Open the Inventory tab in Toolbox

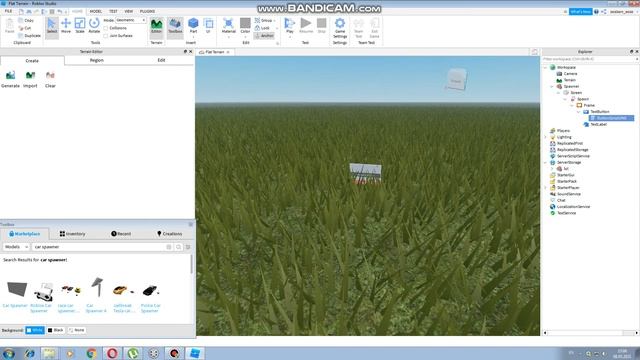pos(72,234)
